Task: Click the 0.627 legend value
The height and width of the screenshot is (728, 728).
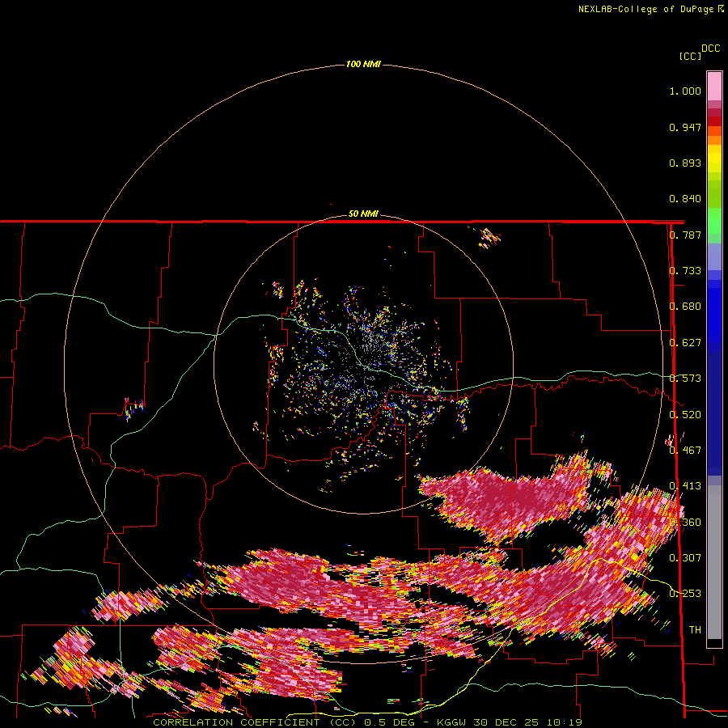Action: pyautogui.click(x=685, y=343)
